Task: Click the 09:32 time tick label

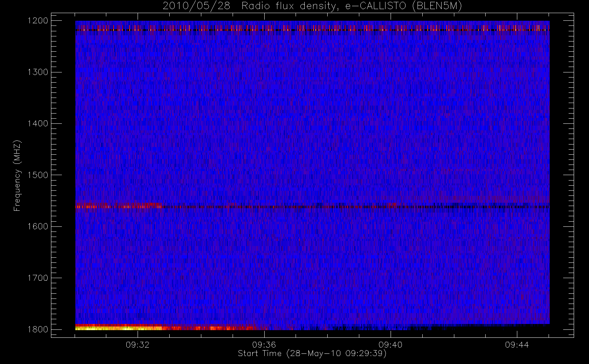Action: coord(138,345)
